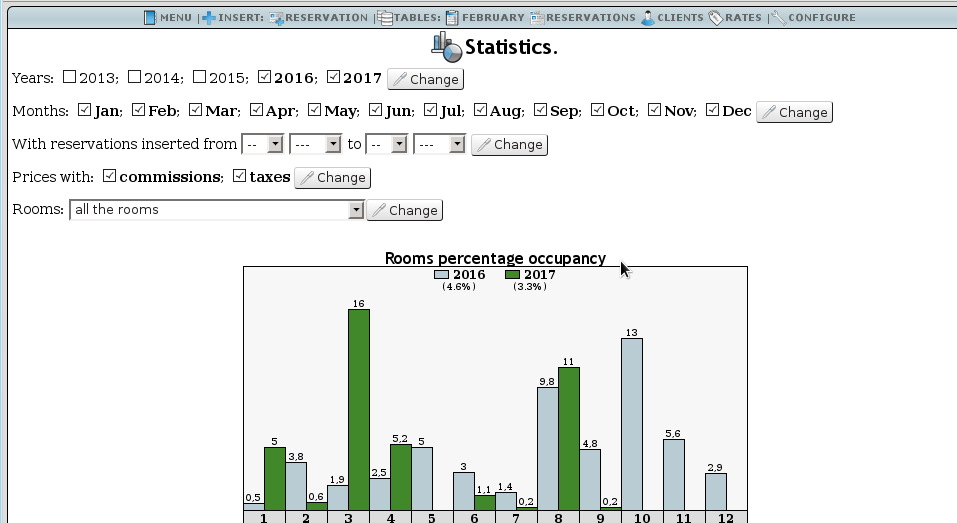Click the Tables icon in toolbar
957x523 pixels.
(386, 17)
